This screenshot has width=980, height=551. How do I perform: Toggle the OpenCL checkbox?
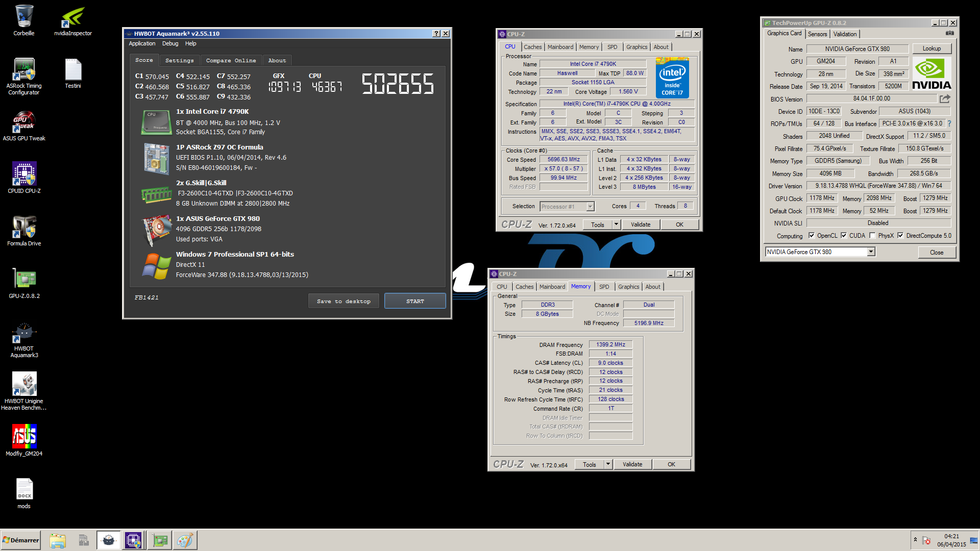coord(812,236)
